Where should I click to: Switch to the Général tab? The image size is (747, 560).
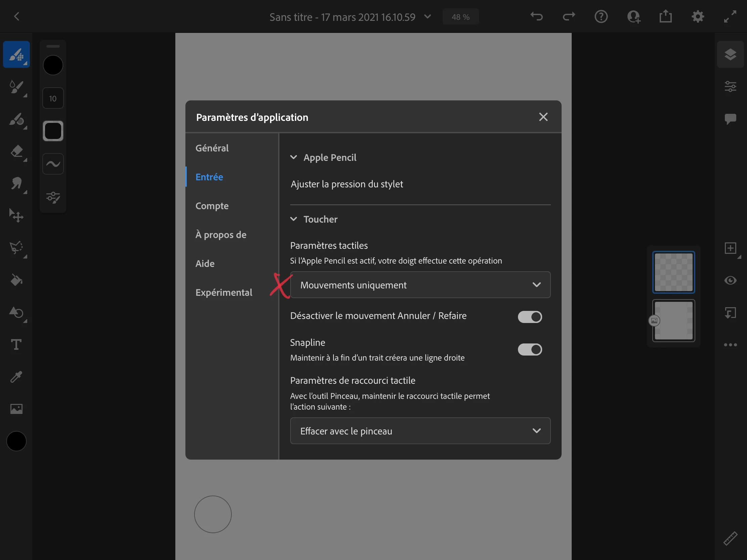point(212,148)
